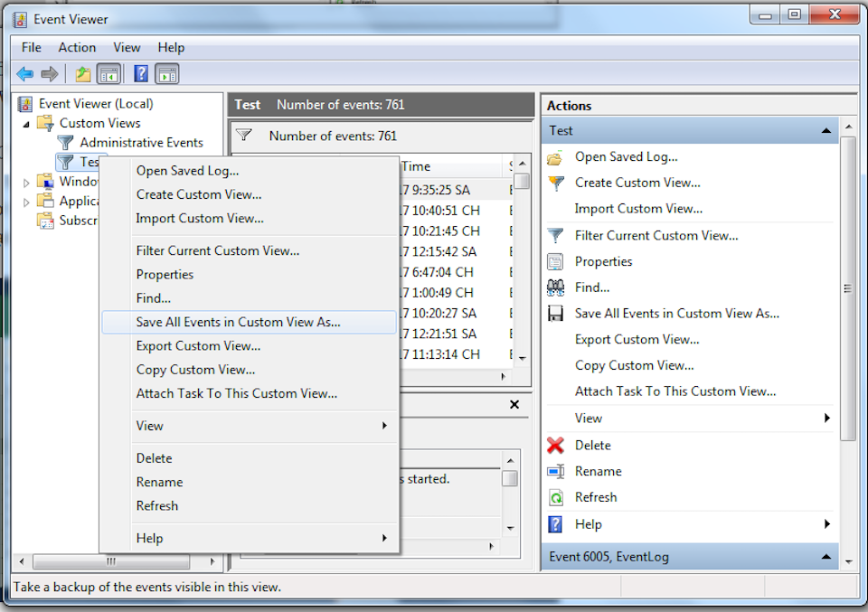Expand the Windows Logs tree node
Image resolution: width=868 pixels, height=612 pixels.
pyautogui.click(x=26, y=183)
